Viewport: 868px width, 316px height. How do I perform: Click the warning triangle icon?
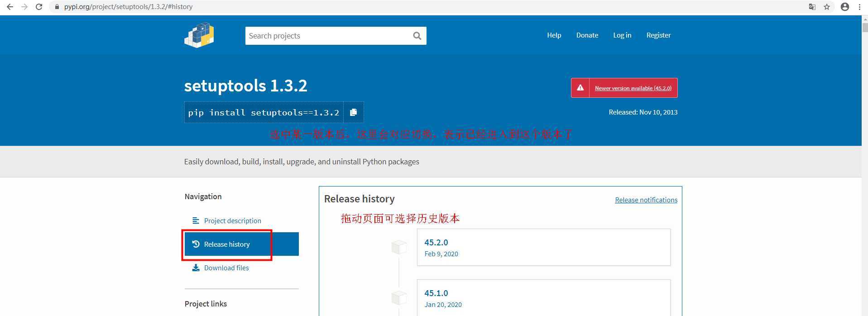tap(580, 88)
